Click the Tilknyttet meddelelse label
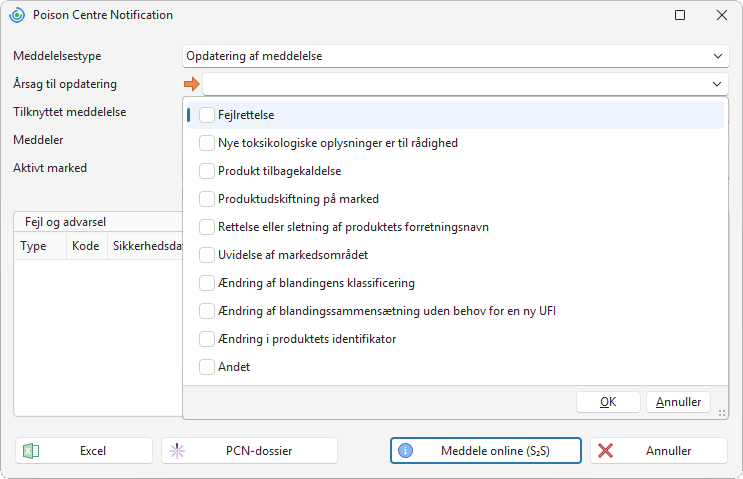Viewport: 743px width, 479px height. click(70, 112)
